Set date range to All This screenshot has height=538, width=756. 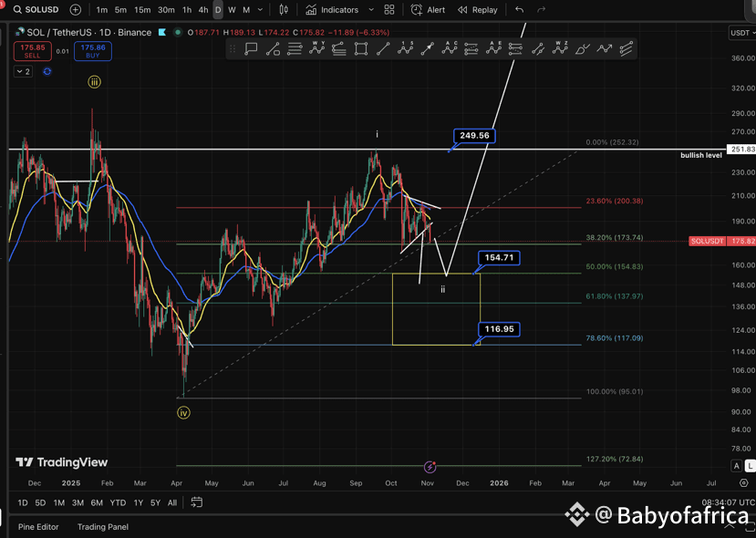172,502
